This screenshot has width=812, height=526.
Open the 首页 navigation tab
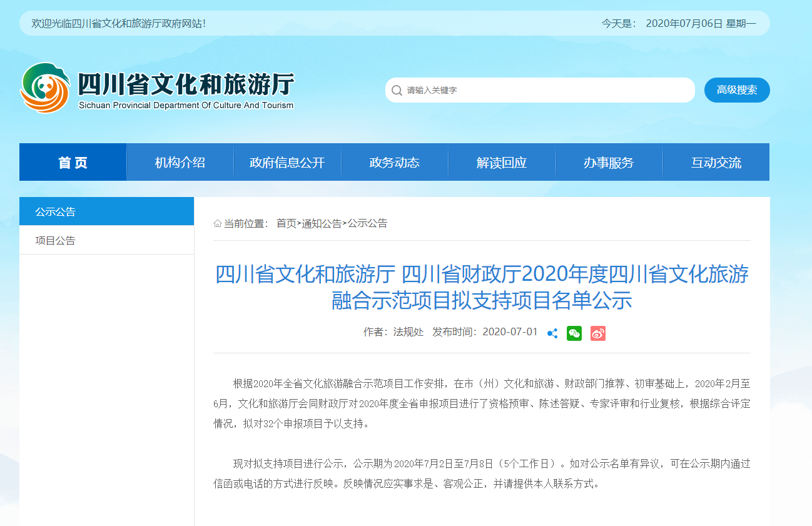[x=73, y=163]
